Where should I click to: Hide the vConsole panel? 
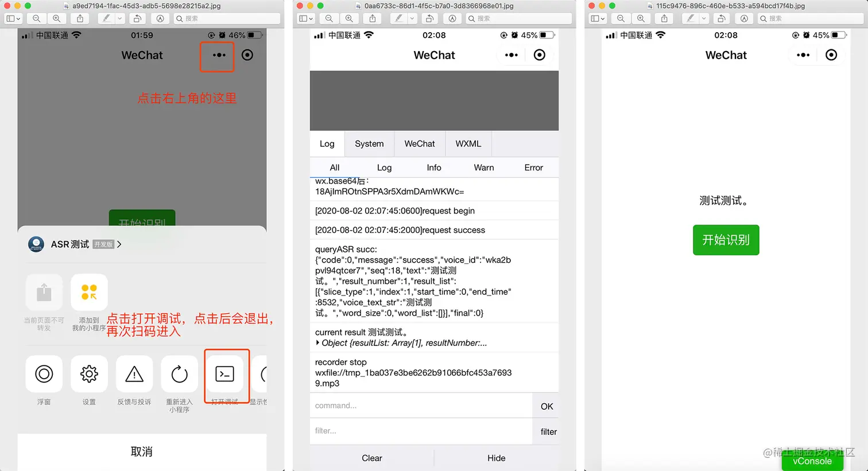[497, 458]
